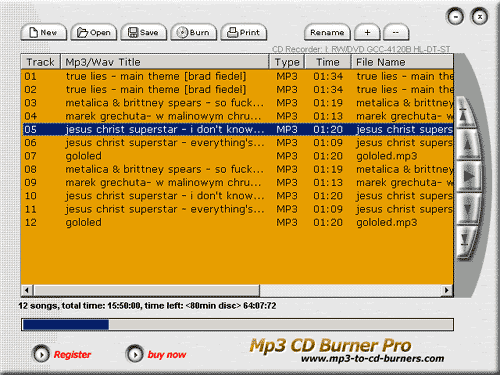500x375 pixels.
Task: Visit www.mp3-to-cd-burners.com link
Action: click(372, 359)
